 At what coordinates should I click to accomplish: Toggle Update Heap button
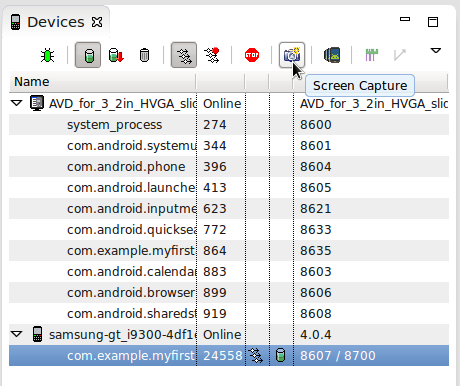click(x=88, y=55)
